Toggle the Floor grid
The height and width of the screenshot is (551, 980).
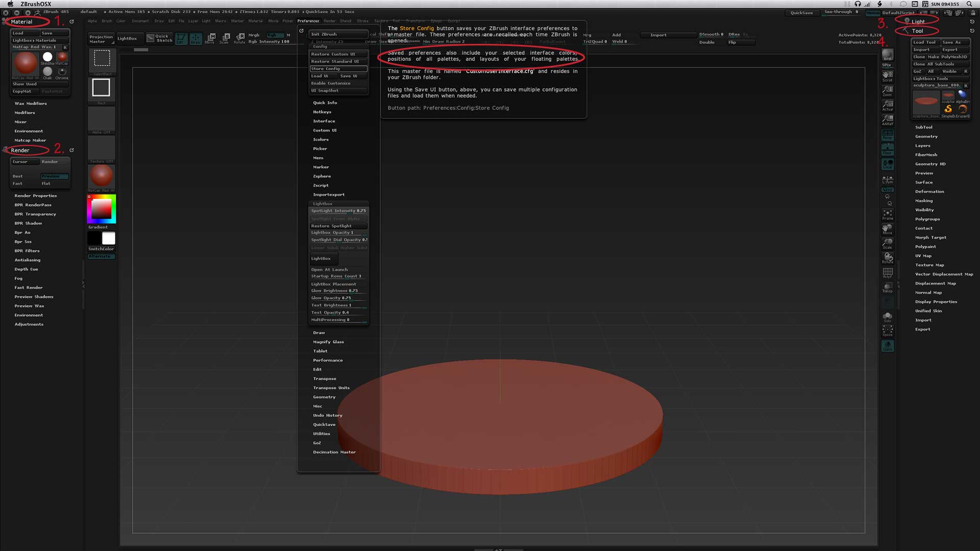[888, 149]
